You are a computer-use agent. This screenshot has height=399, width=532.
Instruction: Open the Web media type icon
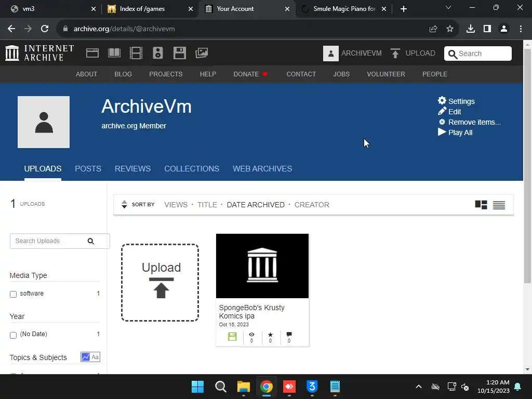point(92,53)
